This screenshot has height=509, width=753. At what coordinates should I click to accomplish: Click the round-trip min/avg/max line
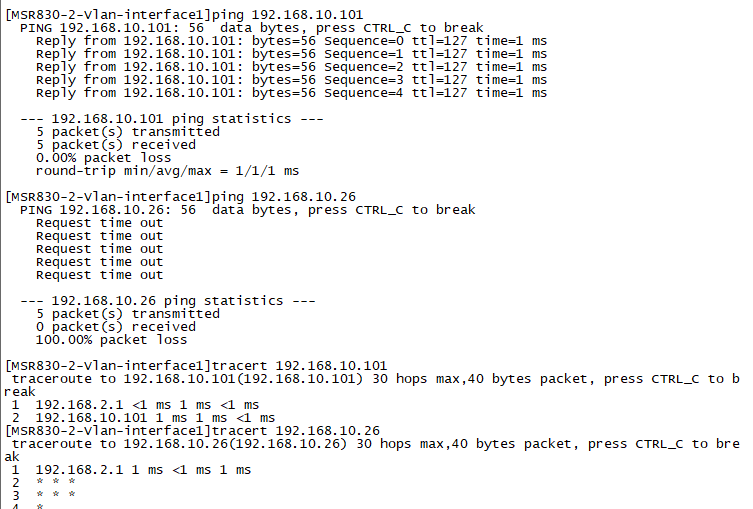(167, 170)
